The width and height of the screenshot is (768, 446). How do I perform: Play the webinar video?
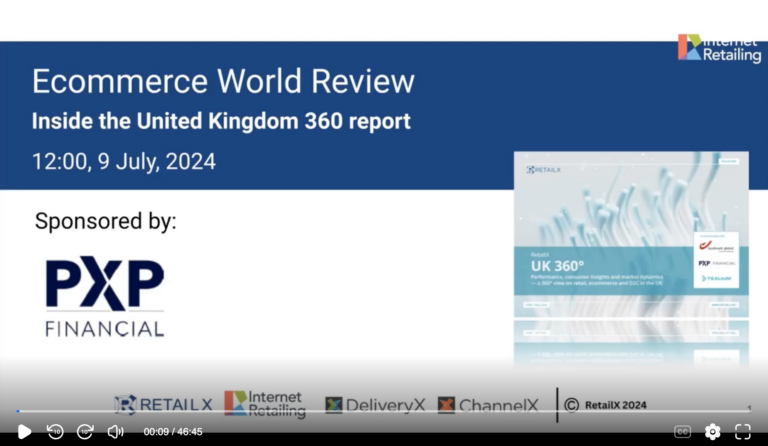(24, 432)
